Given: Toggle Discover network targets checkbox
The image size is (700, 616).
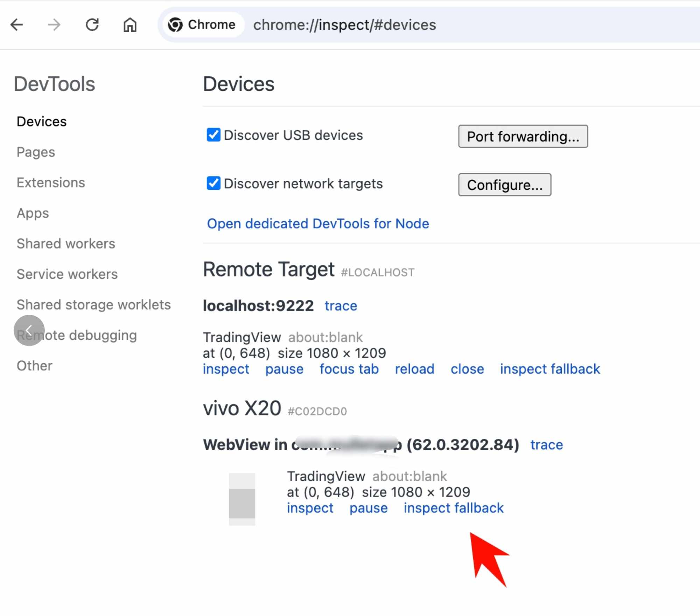Looking at the screenshot, I should (x=213, y=183).
